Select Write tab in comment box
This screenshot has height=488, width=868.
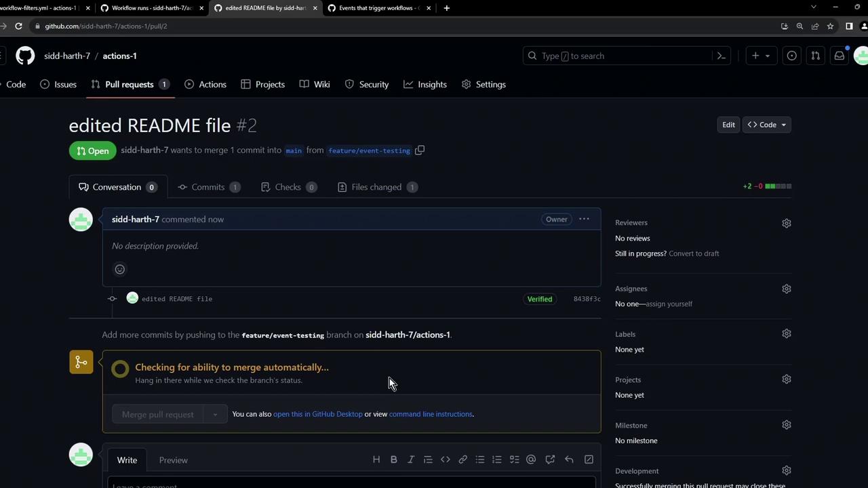pyautogui.click(x=127, y=460)
